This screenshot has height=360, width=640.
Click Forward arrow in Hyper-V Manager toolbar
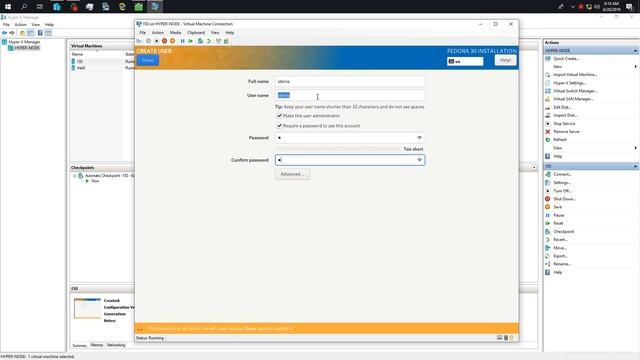click(x=12, y=33)
